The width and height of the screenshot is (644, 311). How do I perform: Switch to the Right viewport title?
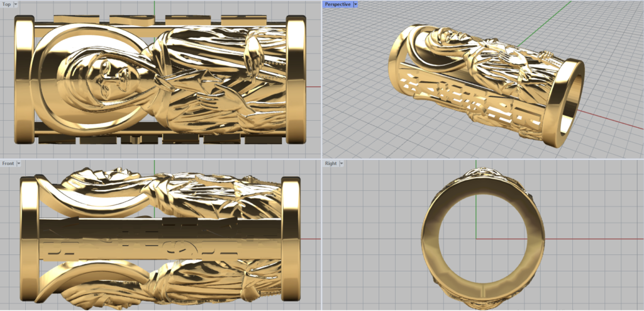click(331, 164)
